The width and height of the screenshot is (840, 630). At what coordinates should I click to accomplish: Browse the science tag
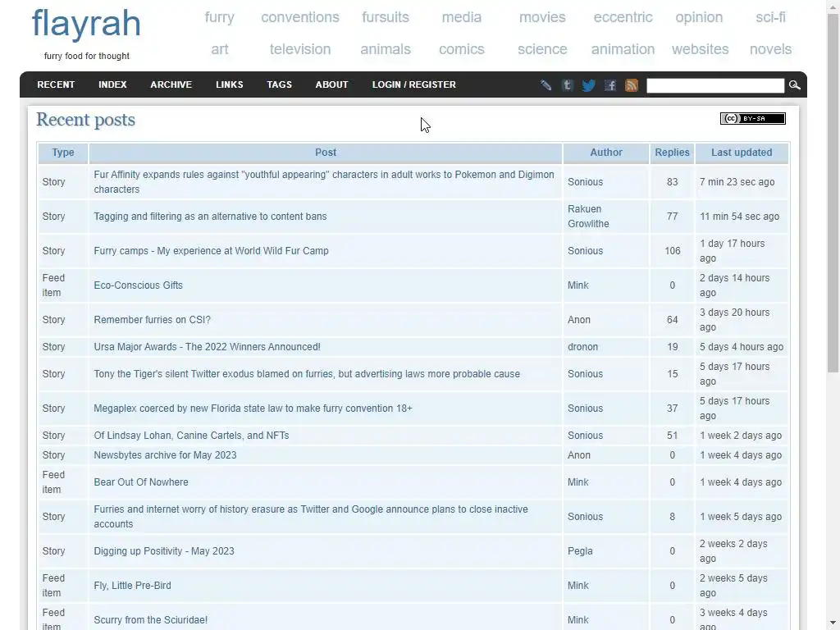point(542,49)
